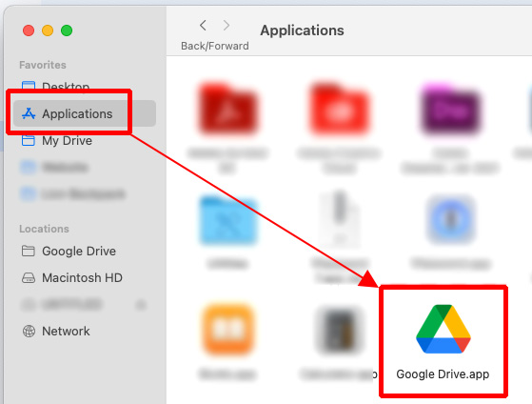Open the Google Drive.app icon

point(443,329)
